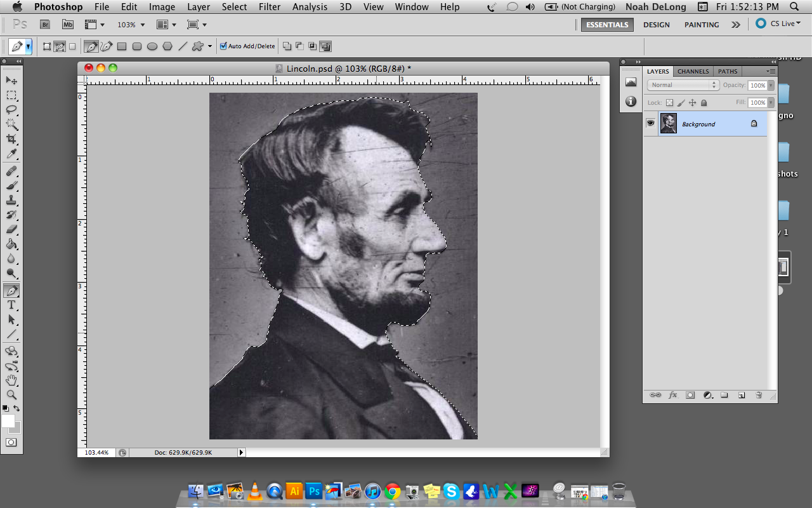
Task: Open the Histogram panel icon
Action: point(631,82)
